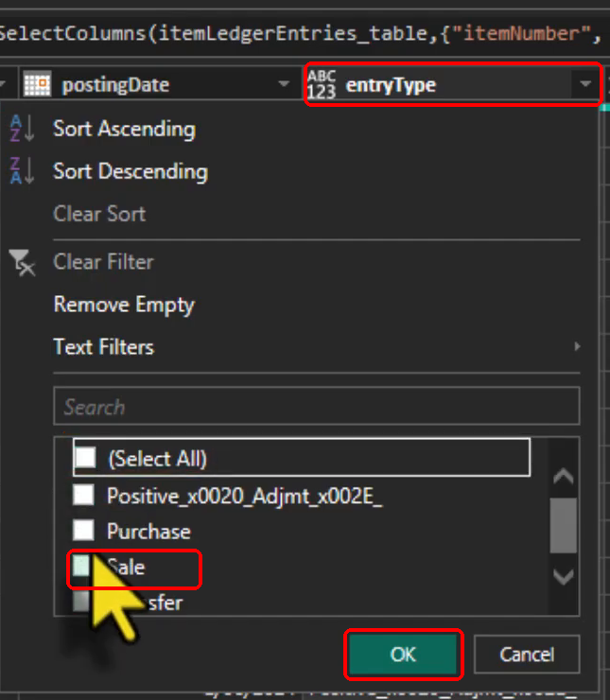Viewport: 610px width, 700px height.
Task: Confirm the filter with OK
Action: pos(404,655)
